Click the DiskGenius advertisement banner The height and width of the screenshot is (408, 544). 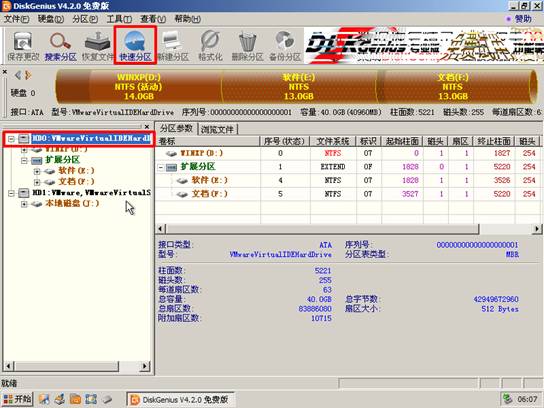coord(423,46)
